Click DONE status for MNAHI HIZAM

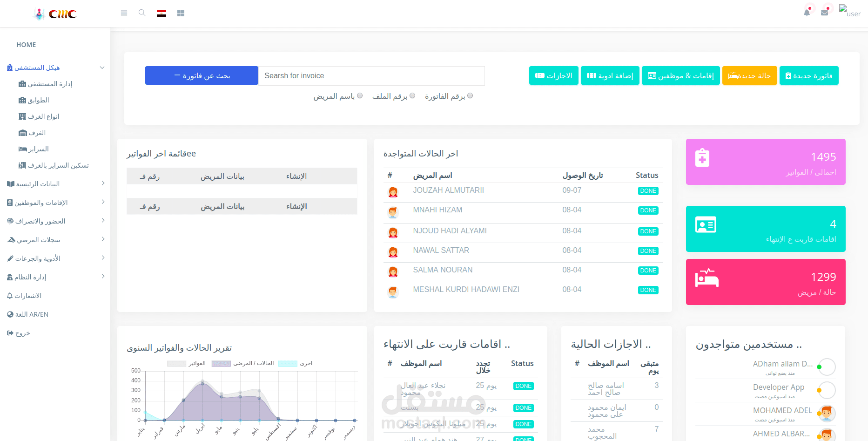coord(648,210)
